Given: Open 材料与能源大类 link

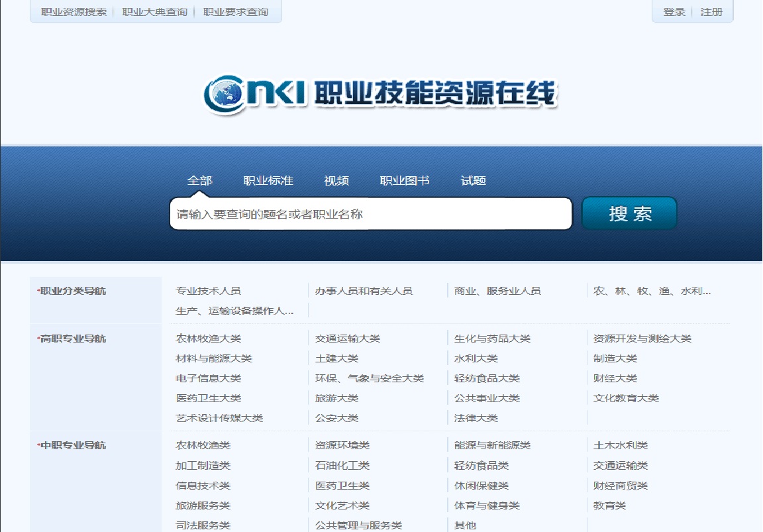Looking at the screenshot, I should 214,358.
